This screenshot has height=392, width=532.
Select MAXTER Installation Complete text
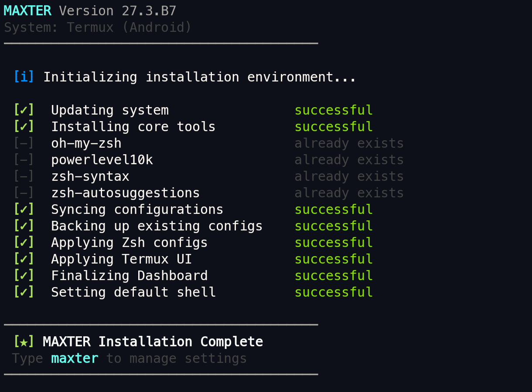point(153,342)
